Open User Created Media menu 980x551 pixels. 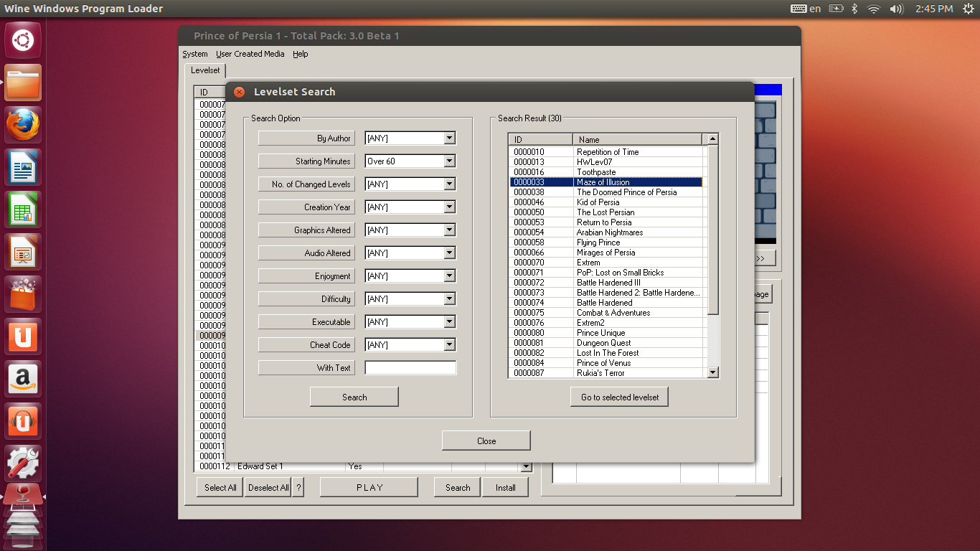point(250,54)
